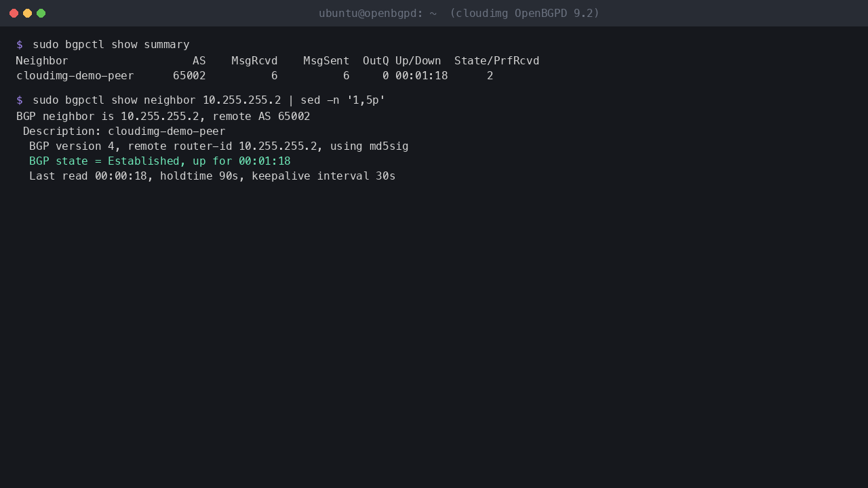Screen dimensions: 868x488
Task: Click 'remote AS 65002' in neighbor output
Action: (x=262, y=117)
